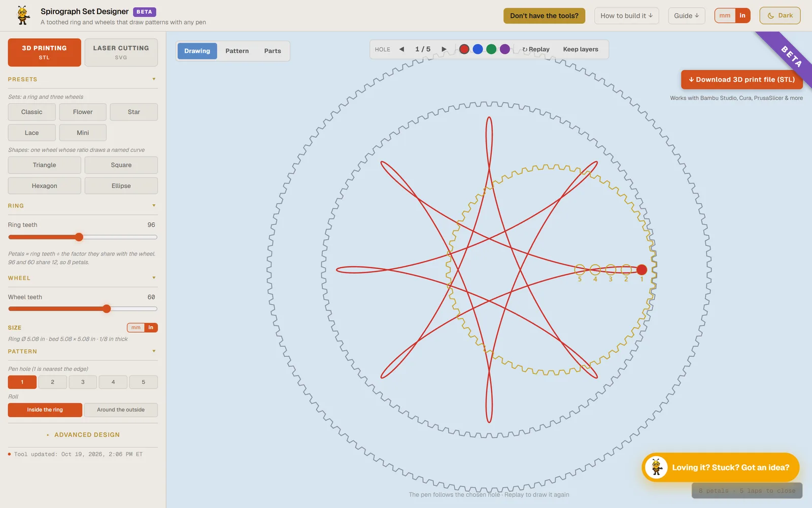Screen dimensions: 812x508
Task: Switch to the Parts tab
Action: [x=273, y=51]
